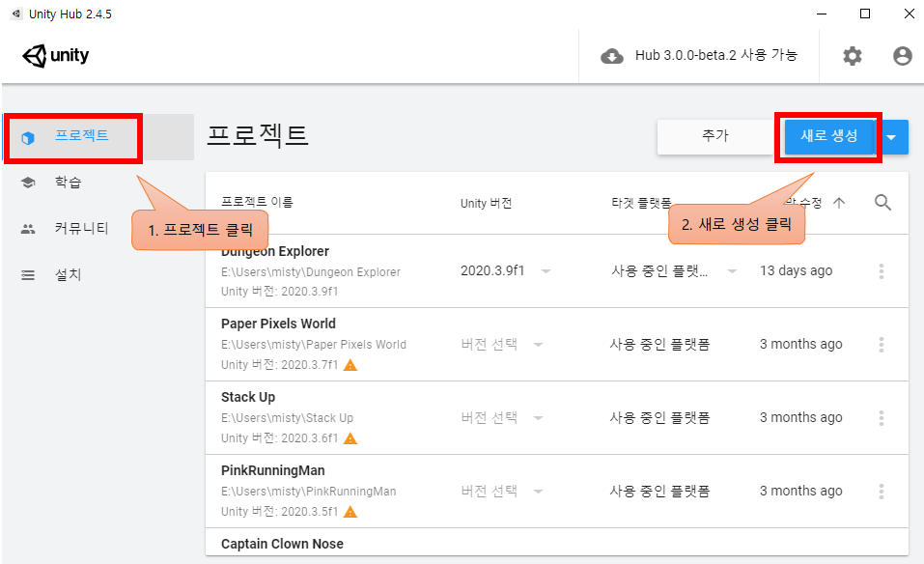Expand the 새로 생성 dropdown arrow
The width and height of the screenshot is (924, 564).
[891, 137]
